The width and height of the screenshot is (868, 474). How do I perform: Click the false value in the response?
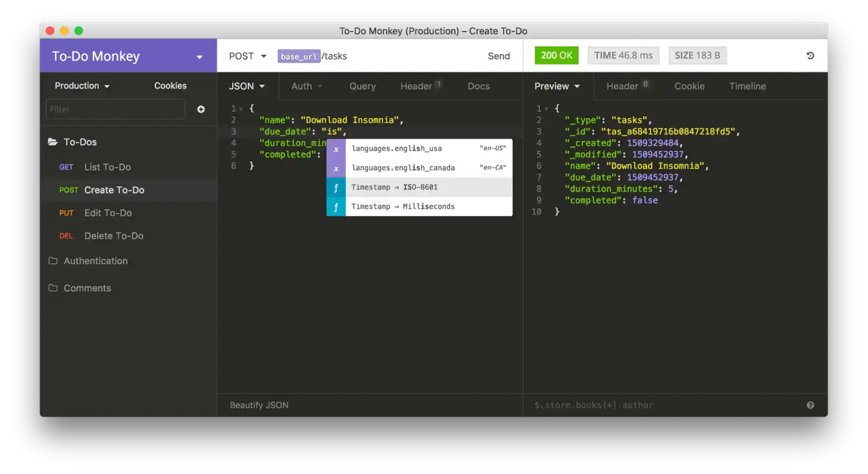[x=645, y=200]
